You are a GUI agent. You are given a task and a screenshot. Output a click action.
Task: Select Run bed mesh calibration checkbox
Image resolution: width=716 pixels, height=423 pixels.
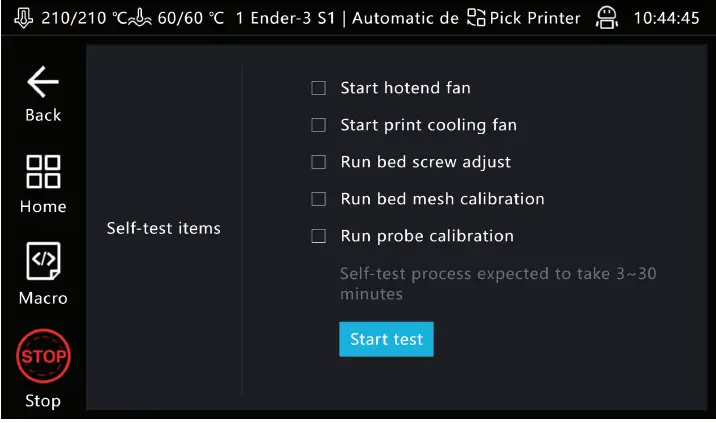coord(319,199)
